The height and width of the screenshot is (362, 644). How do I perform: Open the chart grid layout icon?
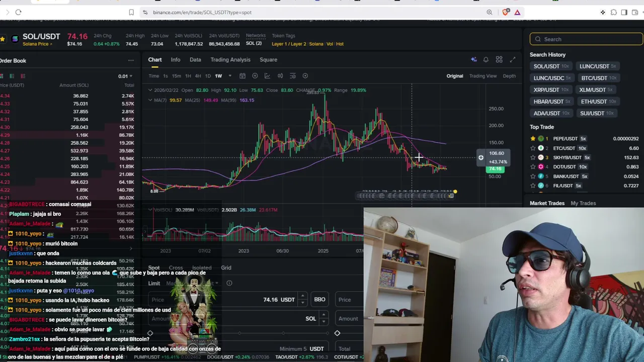[499, 60]
